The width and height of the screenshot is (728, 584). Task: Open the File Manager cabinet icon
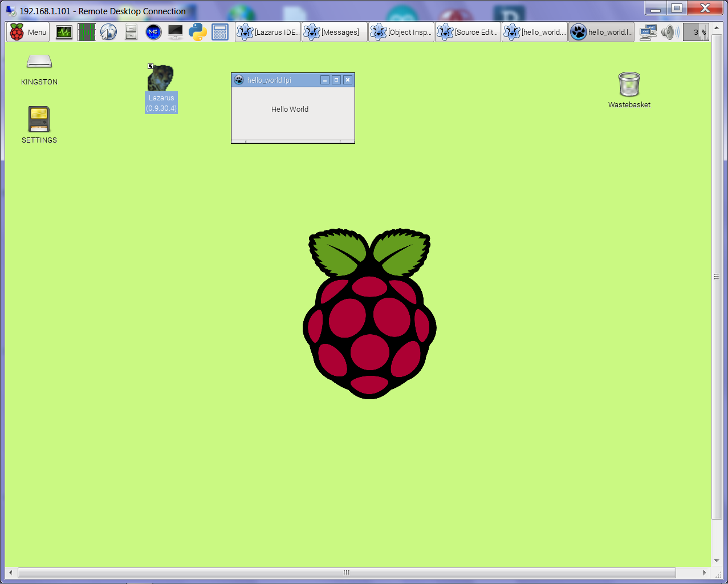(131, 32)
